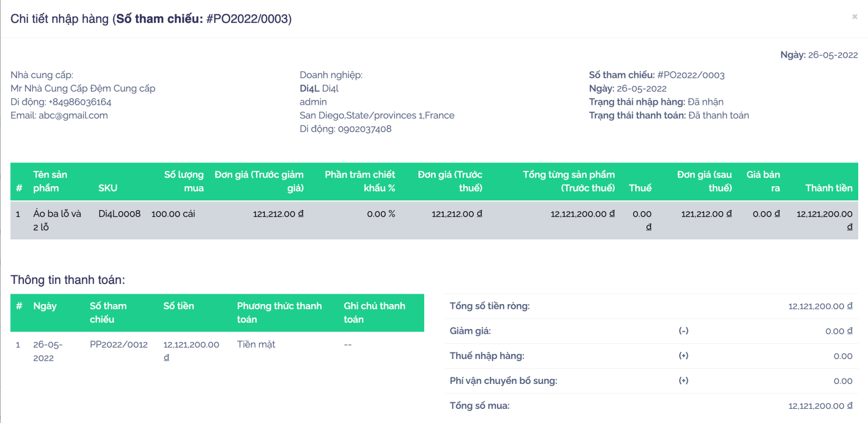Click the business name 'Di4L Di4l'
868x423 pixels.
tap(319, 89)
